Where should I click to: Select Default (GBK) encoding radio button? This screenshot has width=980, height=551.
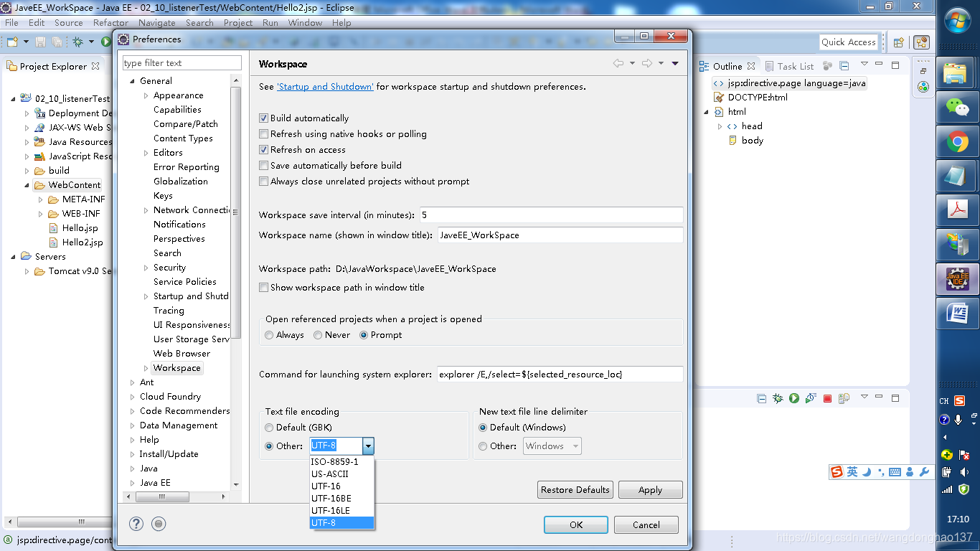point(270,428)
